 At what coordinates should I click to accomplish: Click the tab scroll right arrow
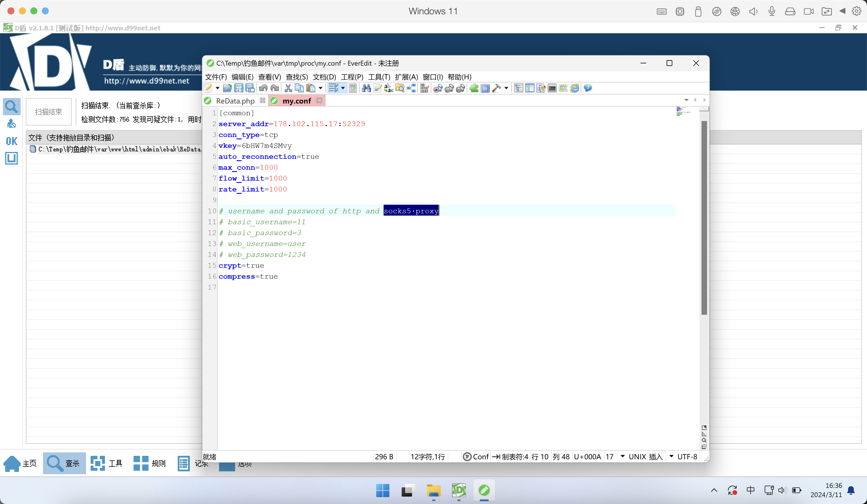(x=704, y=100)
